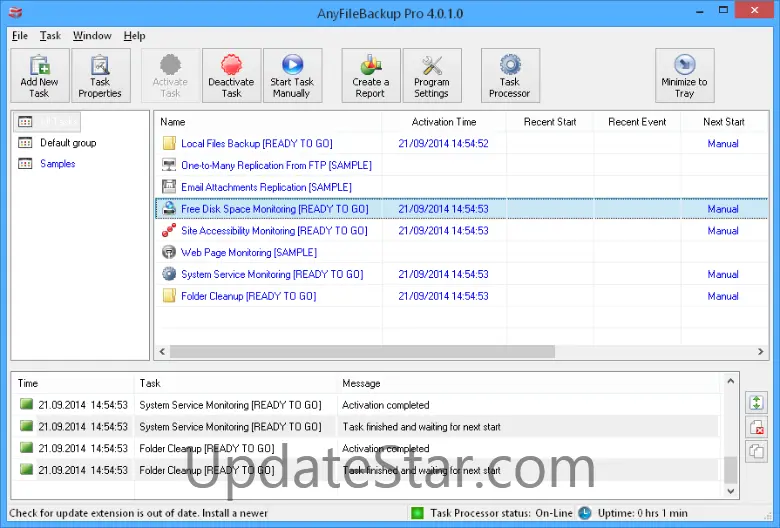Click log Message column header
Viewport: 780px width, 528px height.
[529, 383]
